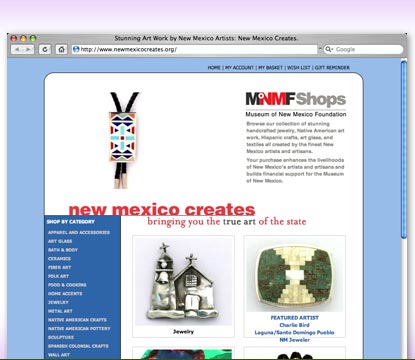The height and width of the screenshot is (360, 415).
Task: Click the red close window button
Action: point(14,38)
